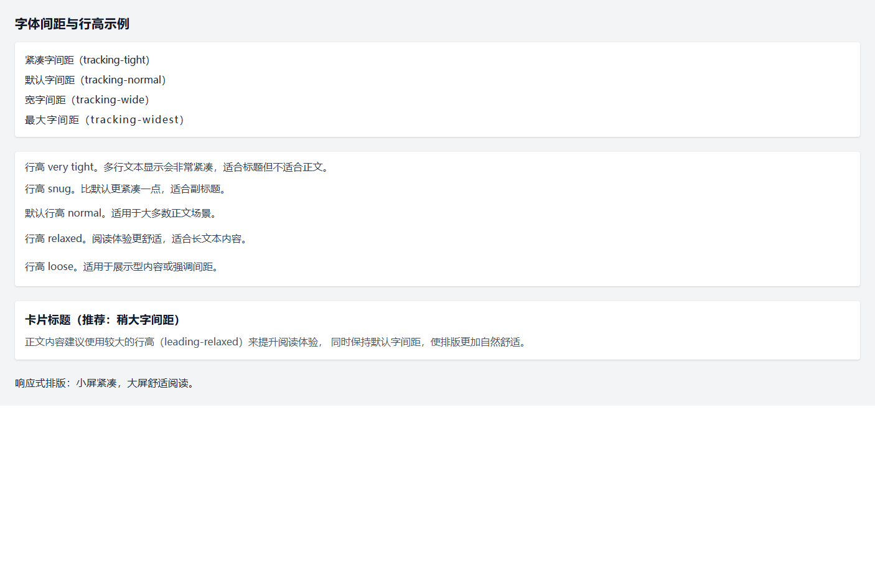The height and width of the screenshot is (588, 875).
Task: Select the 宽字间距 (tracking-wide) line
Action: (x=87, y=100)
